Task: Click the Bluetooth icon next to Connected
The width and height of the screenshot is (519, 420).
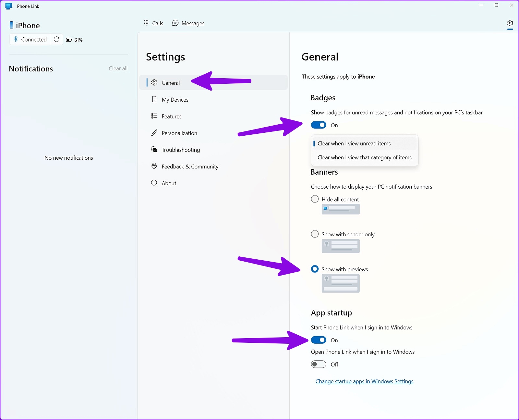Action: (16, 39)
